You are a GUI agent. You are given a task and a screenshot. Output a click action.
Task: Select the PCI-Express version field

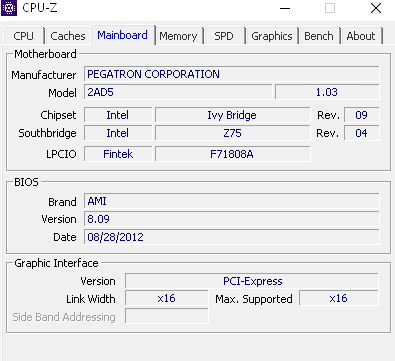(252, 281)
